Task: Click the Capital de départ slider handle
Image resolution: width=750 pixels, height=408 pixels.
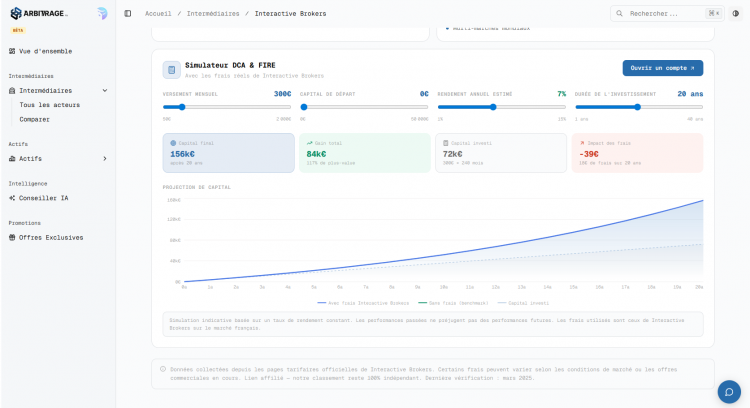Action: pos(304,107)
